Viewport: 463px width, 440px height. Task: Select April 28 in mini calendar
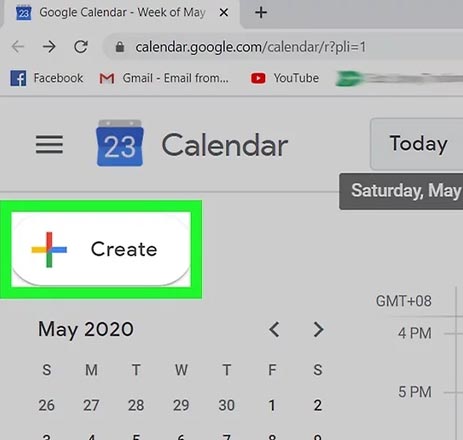pos(136,405)
